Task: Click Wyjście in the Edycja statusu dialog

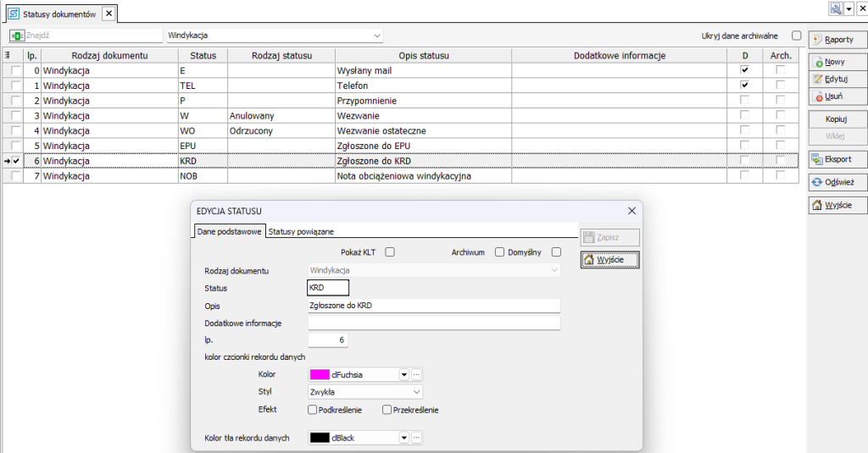Action: [x=609, y=259]
